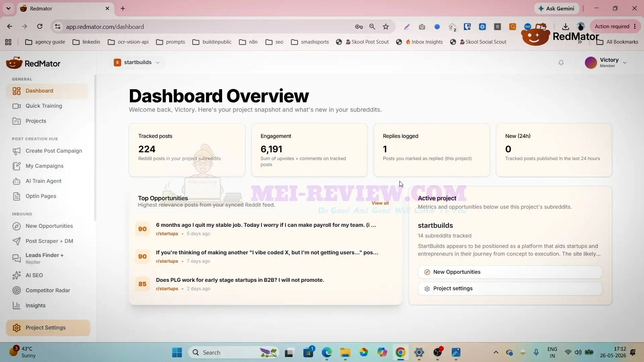Open the Victory account menu
The height and width of the screenshot is (362, 644).
[606, 62]
